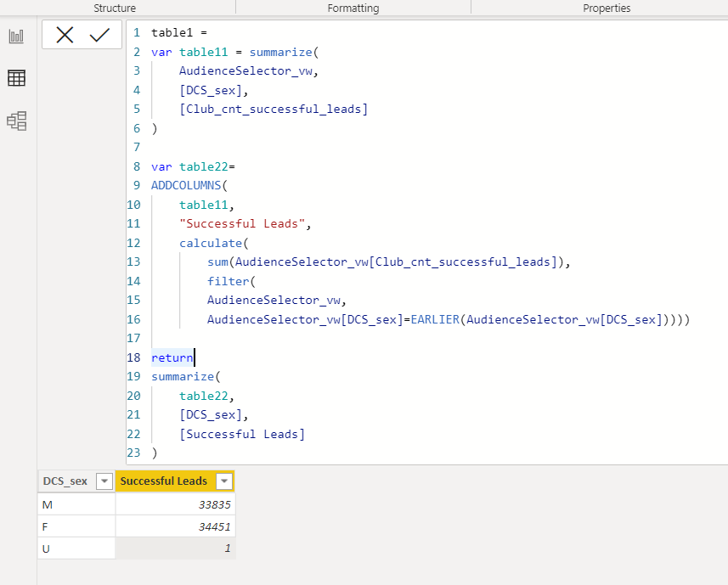Click the EARLIER function in line 16
Viewport: 728px width, 585px height.
(x=435, y=319)
